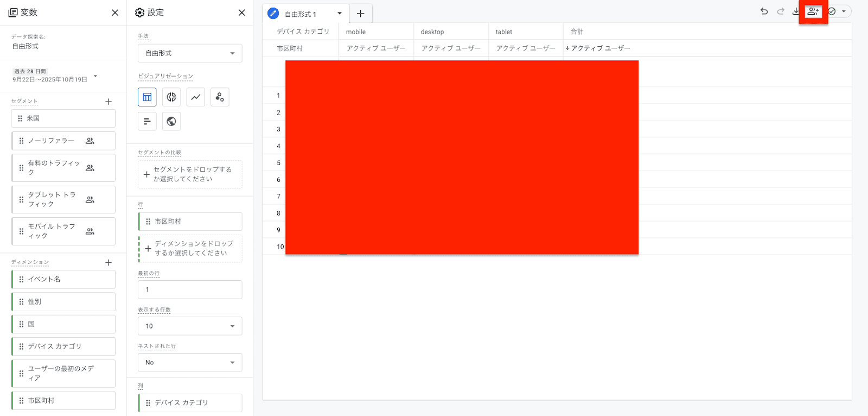Pick the scatter plot visualization
The image size is (868, 416).
point(220,97)
